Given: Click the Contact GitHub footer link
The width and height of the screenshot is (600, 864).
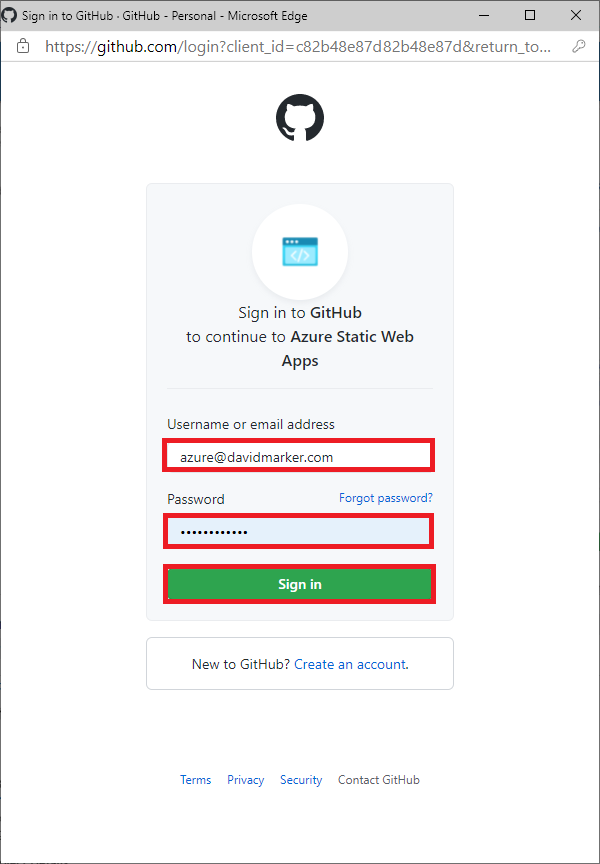Looking at the screenshot, I should [x=379, y=780].
